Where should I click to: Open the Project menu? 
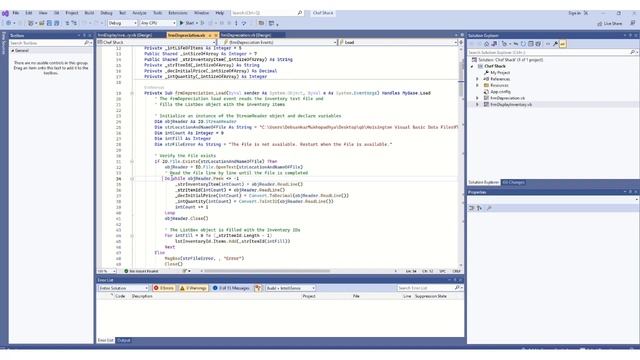[72, 13]
